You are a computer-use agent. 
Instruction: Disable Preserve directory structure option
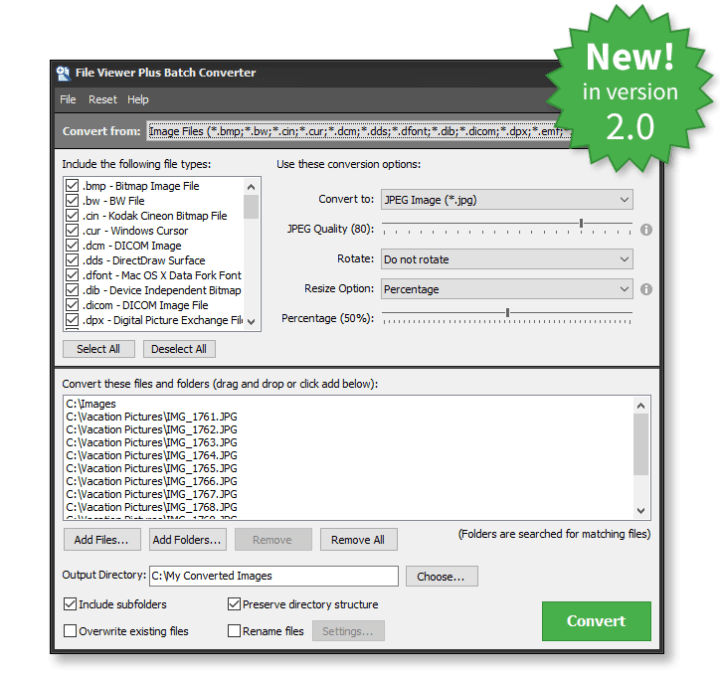pos(234,604)
